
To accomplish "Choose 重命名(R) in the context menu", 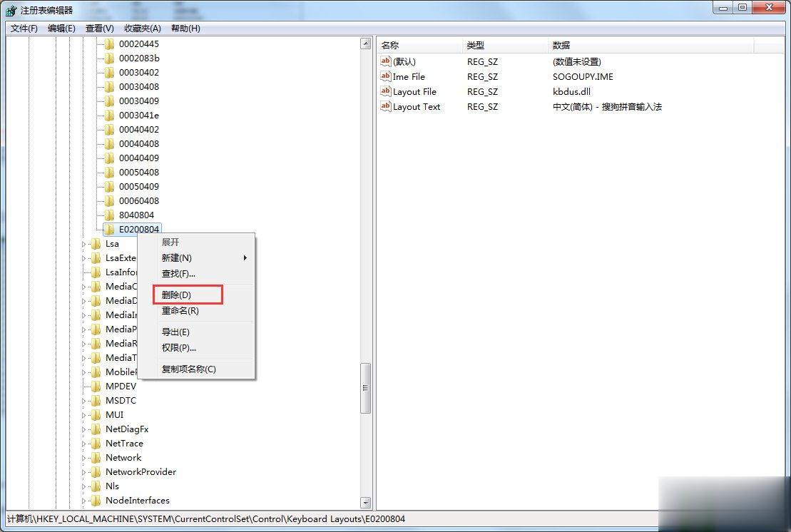I will (196, 311).
